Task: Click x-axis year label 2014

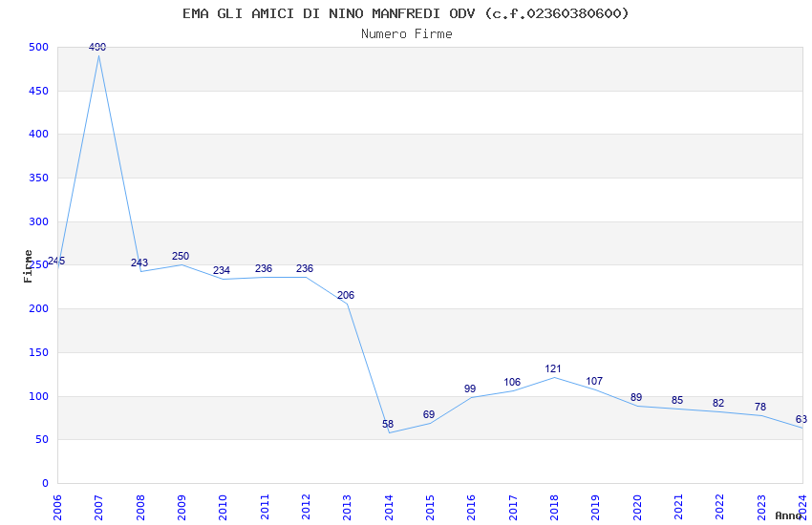Action: coord(389,508)
